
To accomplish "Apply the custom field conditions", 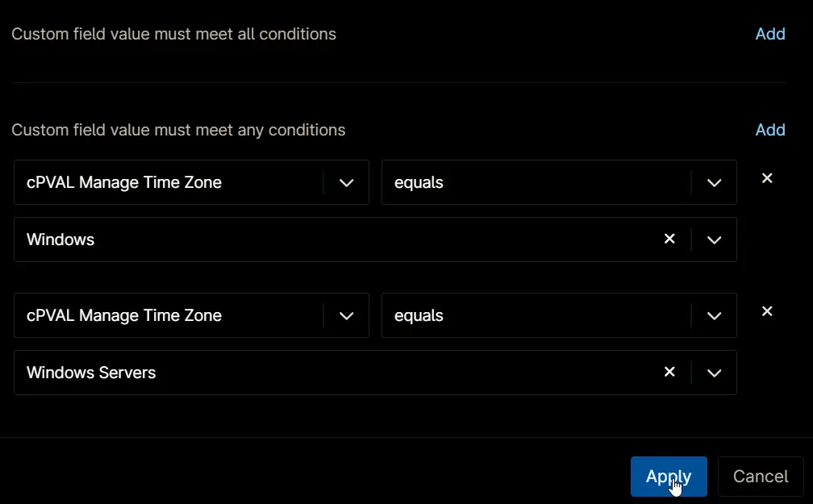I will (669, 477).
